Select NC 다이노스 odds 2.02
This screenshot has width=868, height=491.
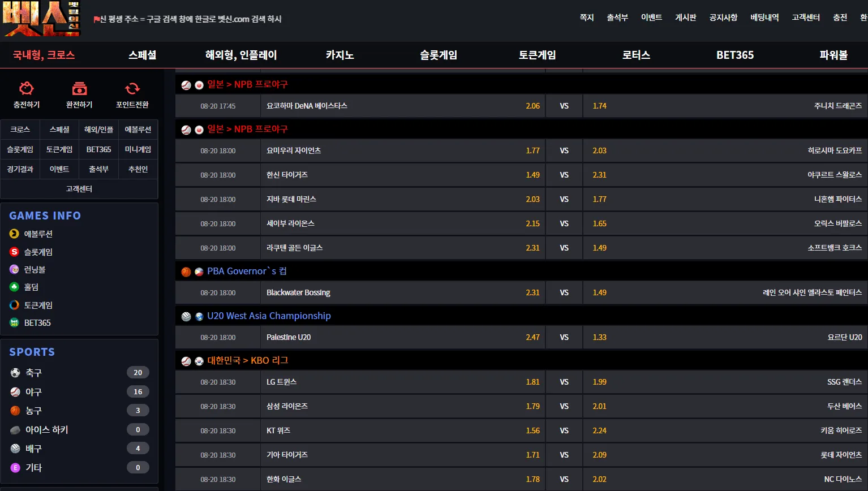pos(725,479)
